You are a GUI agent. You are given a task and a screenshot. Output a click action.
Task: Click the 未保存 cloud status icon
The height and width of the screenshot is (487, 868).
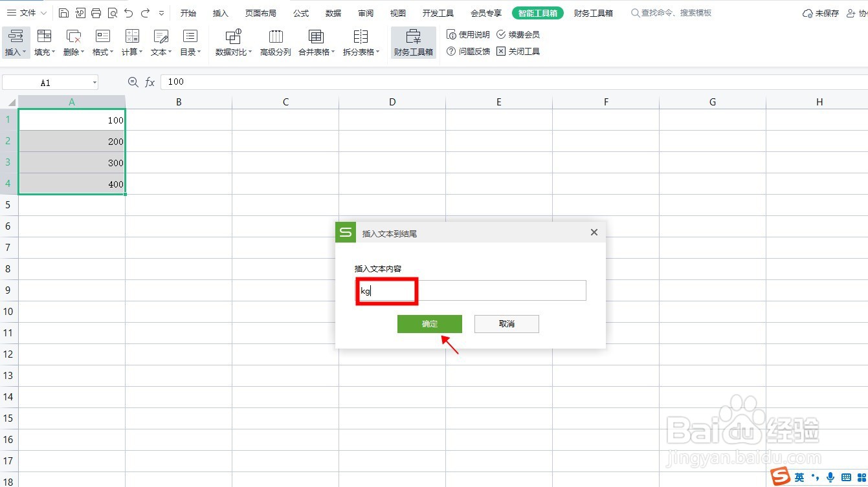tap(821, 13)
